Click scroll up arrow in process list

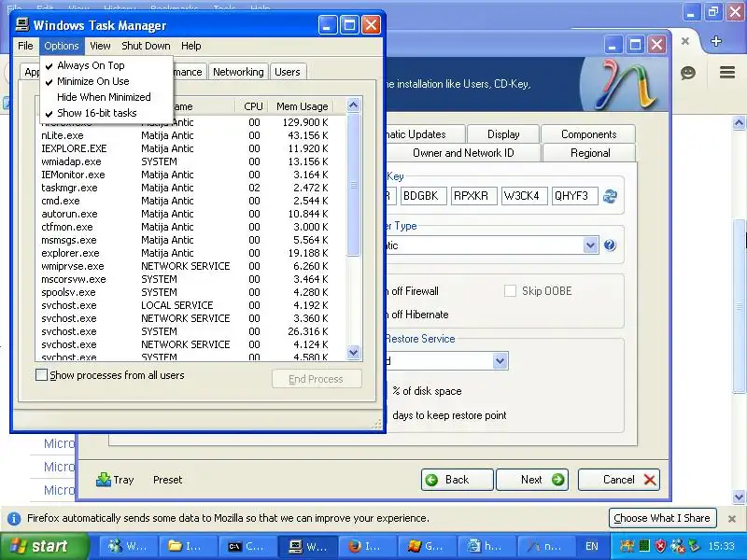pos(353,105)
